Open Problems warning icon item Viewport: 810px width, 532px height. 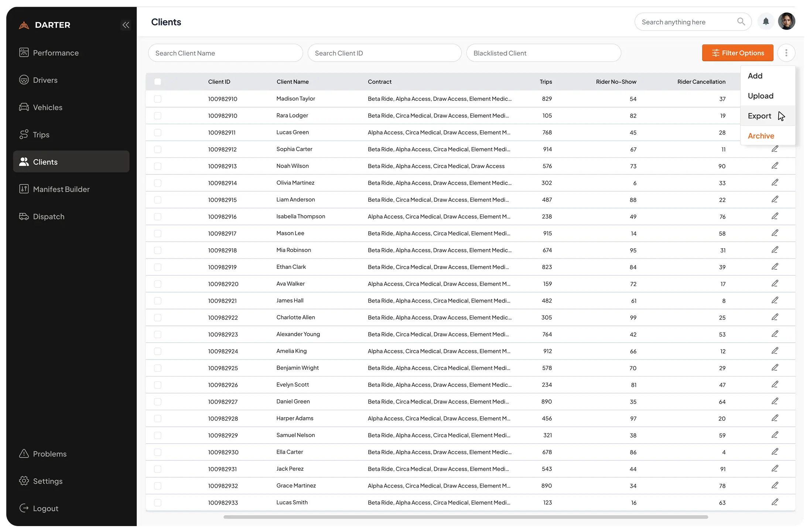(49, 454)
